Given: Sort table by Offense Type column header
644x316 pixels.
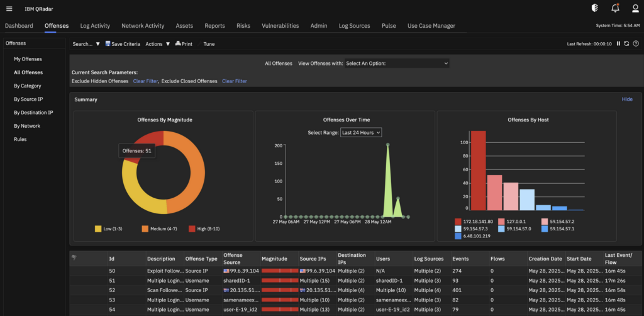Looking at the screenshot, I should coord(201,259).
